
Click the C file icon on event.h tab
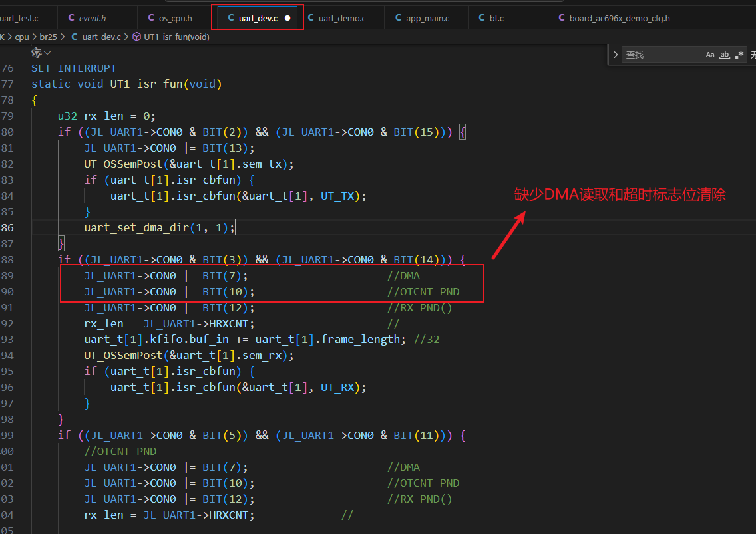(71, 18)
